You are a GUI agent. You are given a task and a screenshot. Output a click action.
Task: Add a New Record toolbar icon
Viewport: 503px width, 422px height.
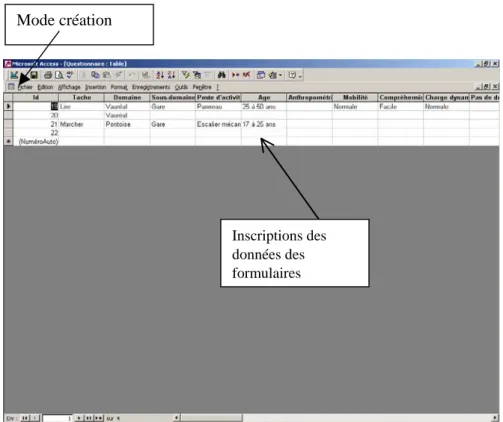[x=235, y=75]
